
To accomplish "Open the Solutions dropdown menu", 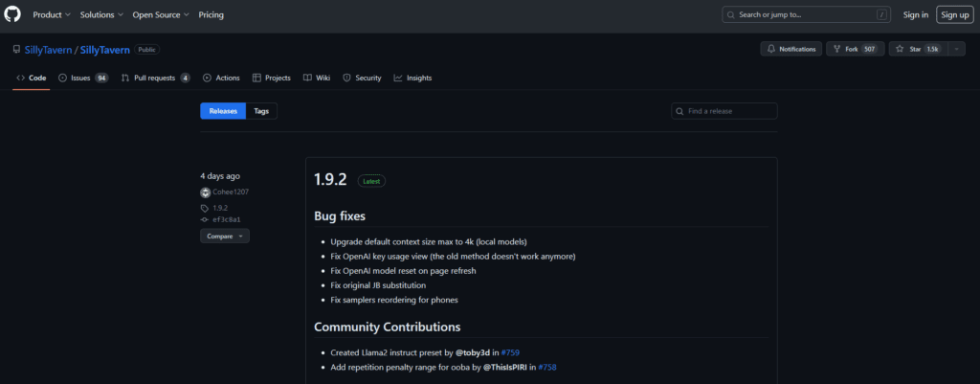I will point(101,14).
